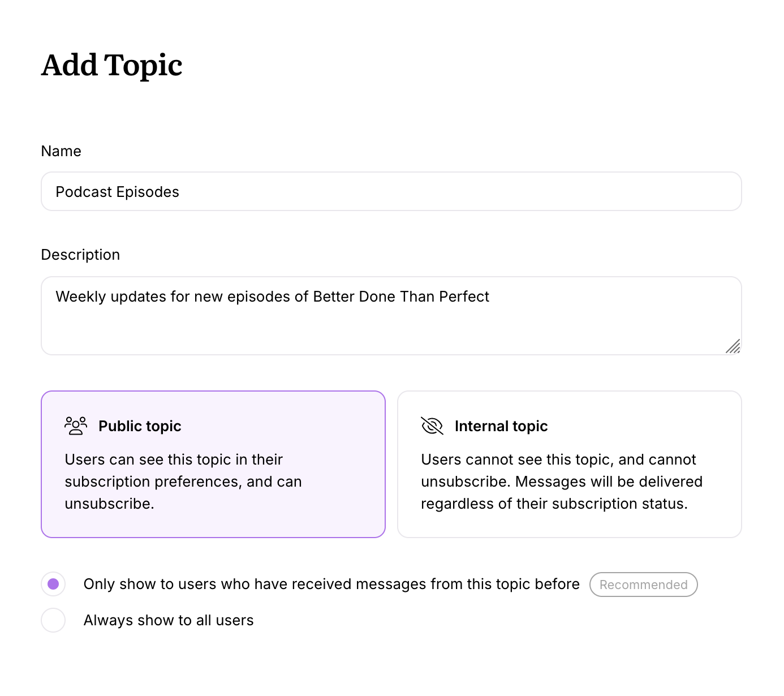The height and width of the screenshot is (696, 784).
Task: Click the Recommended badge
Action: (x=643, y=584)
